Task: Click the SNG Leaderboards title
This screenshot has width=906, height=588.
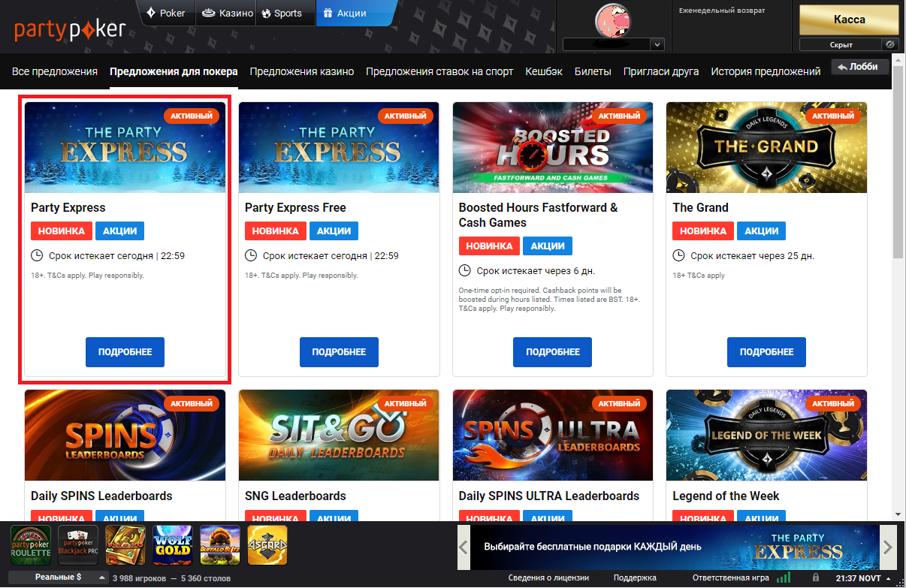Action: pos(295,496)
